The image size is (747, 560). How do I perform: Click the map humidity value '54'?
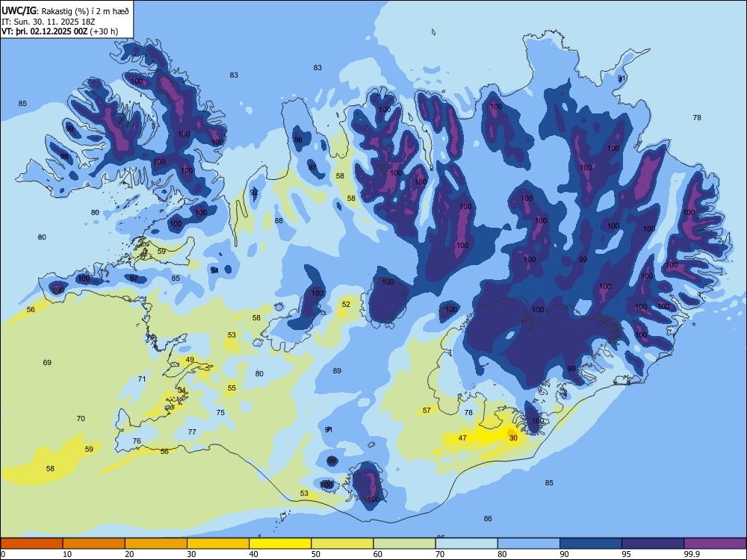pyautogui.click(x=182, y=390)
